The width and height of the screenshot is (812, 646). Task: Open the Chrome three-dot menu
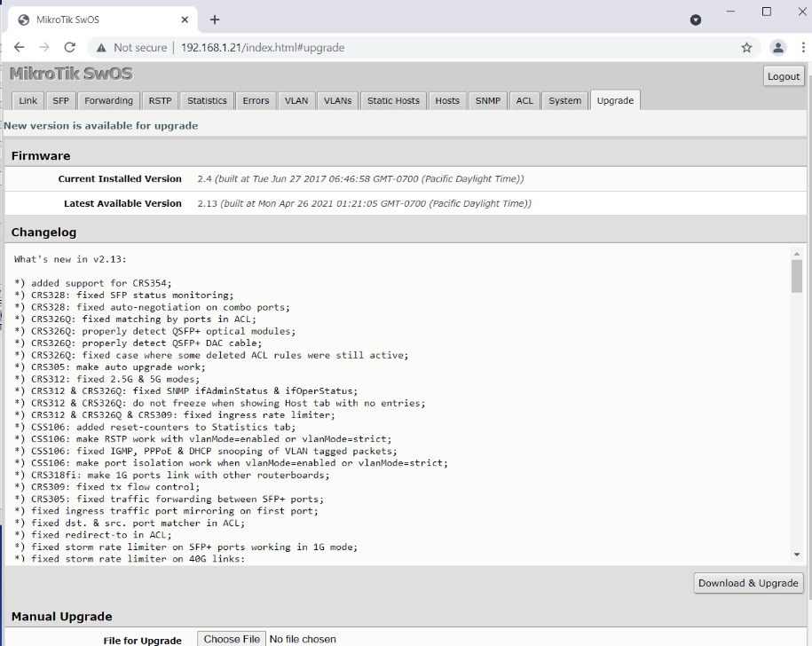[803, 48]
